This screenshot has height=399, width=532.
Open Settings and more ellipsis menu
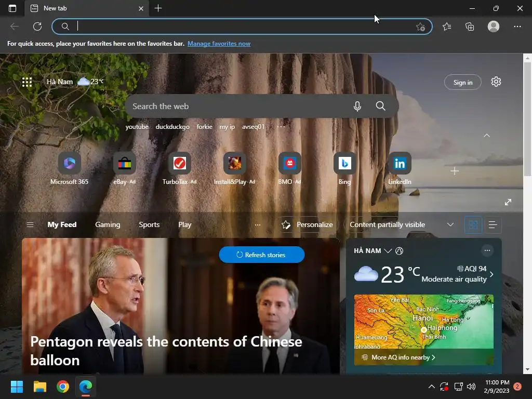click(517, 26)
